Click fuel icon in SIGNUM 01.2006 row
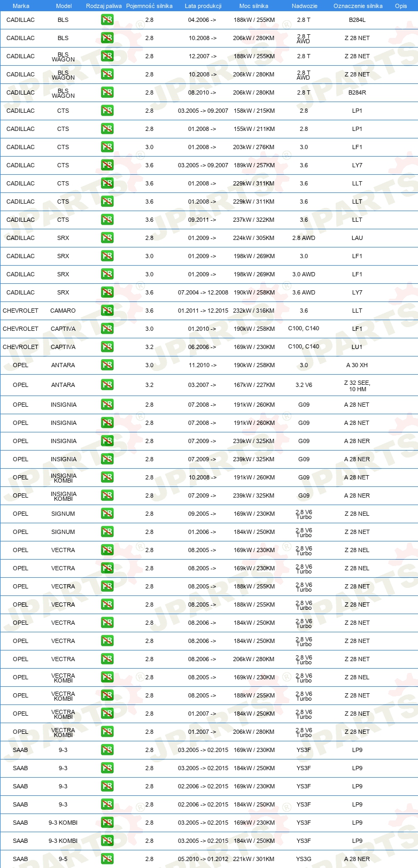The height and width of the screenshot is (868, 418). pos(107,532)
